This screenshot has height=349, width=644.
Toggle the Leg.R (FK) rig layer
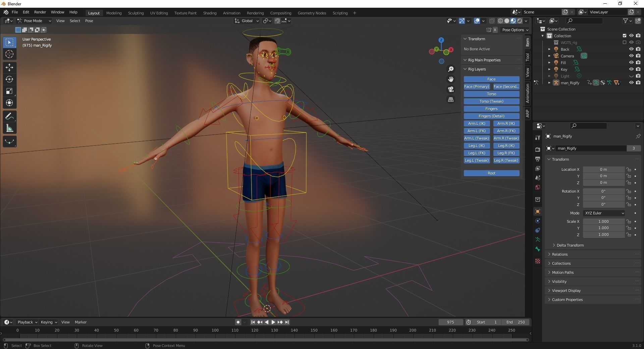506,153
